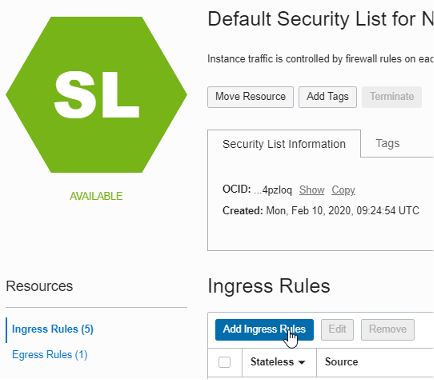Screen dimensions: 434x380
Task: Click the Resources sidebar heading
Action: (x=39, y=286)
